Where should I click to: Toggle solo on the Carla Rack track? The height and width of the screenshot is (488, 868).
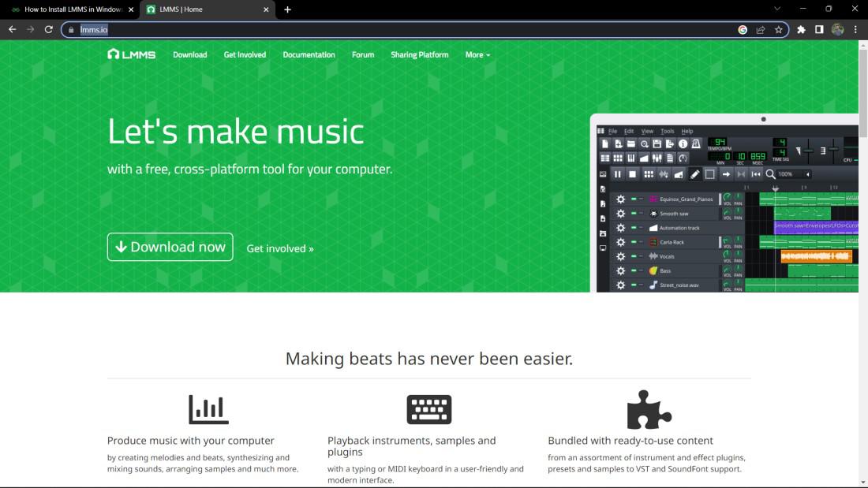click(x=640, y=242)
